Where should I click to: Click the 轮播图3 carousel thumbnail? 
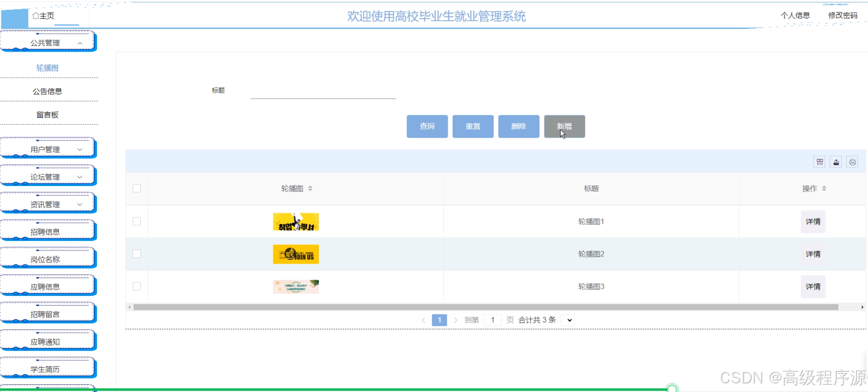296,287
